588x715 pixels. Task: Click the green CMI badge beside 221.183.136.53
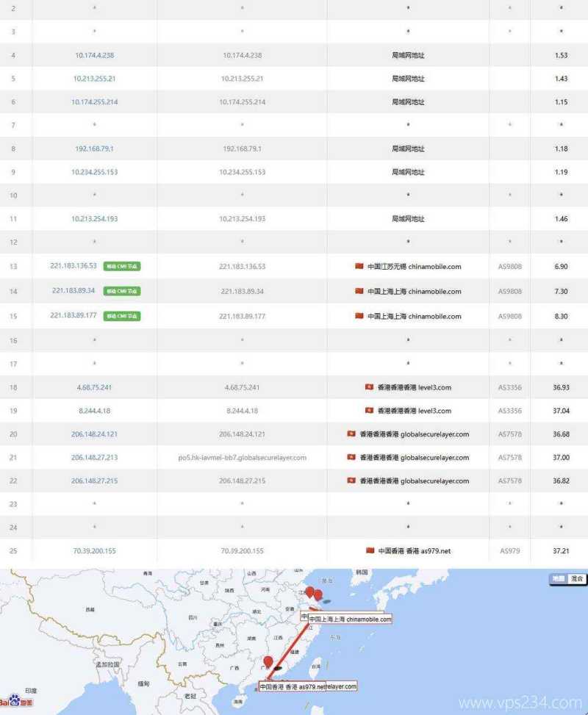click(x=121, y=267)
